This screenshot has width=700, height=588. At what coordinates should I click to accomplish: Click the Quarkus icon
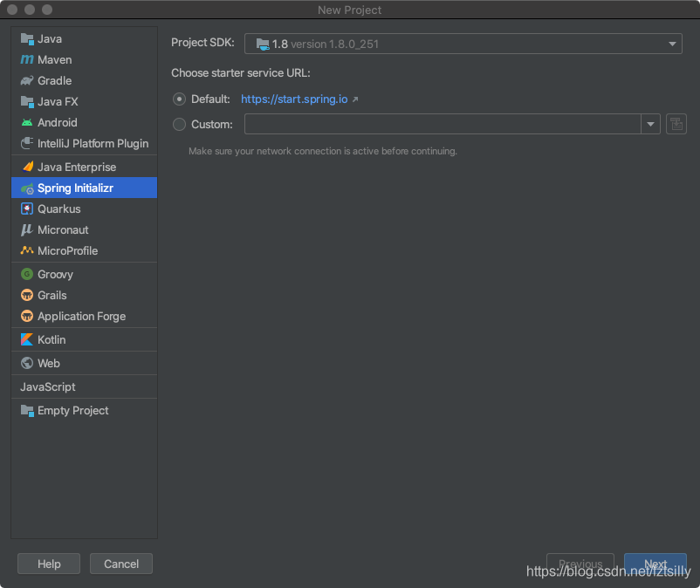(x=27, y=209)
